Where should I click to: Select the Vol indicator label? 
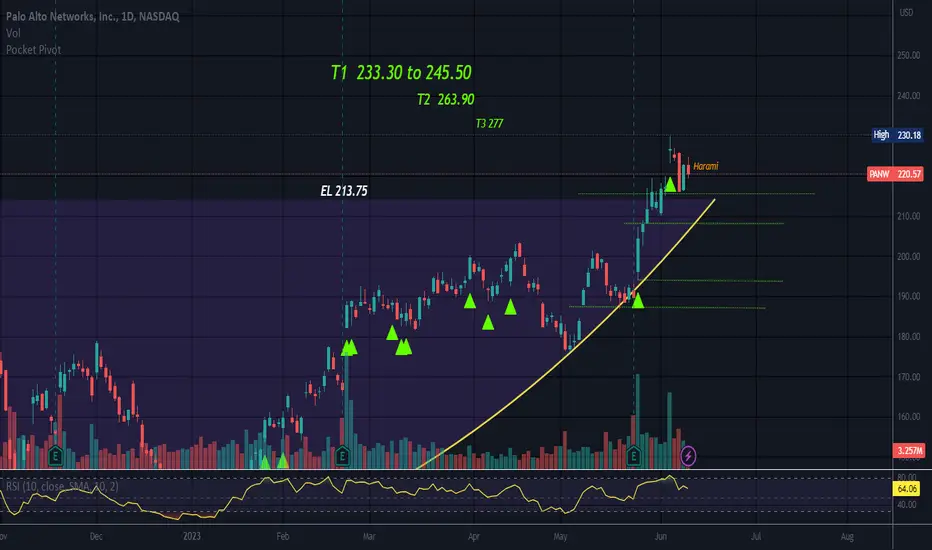(x=13, y=33)
